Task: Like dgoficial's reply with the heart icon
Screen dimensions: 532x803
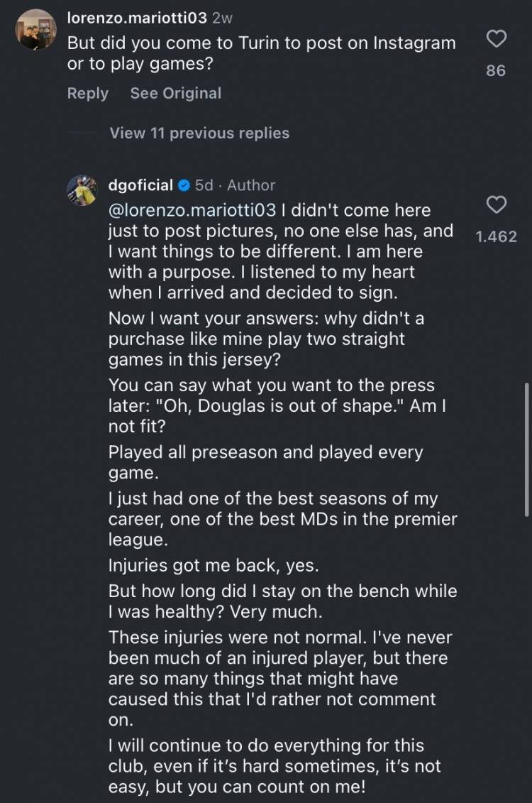Action: pos(497,206)
